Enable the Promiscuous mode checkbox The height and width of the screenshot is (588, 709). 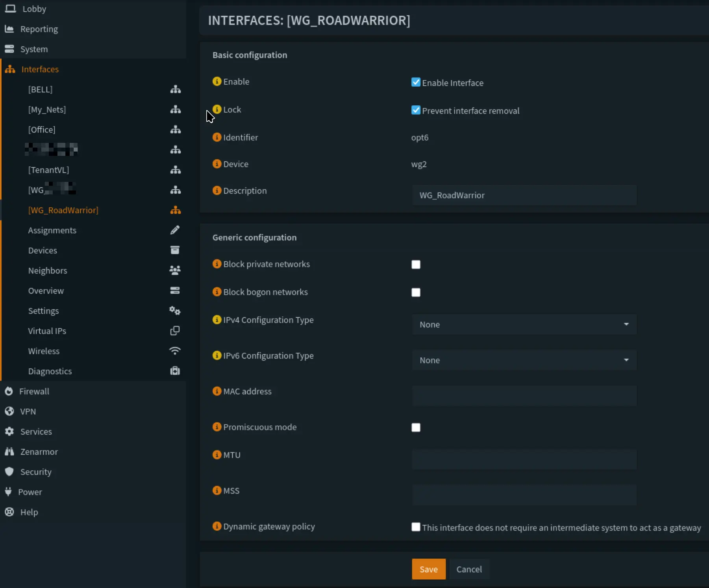click(416, 427)
